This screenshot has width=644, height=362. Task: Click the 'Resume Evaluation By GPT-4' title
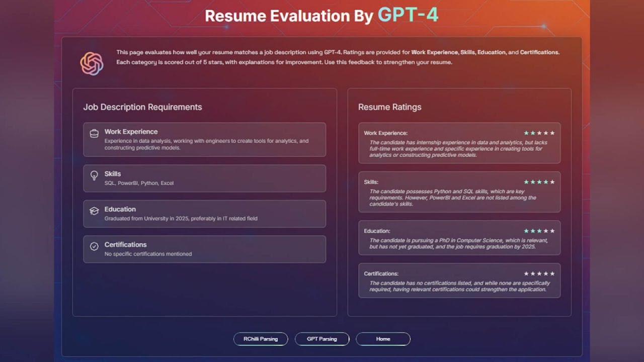tap(321, 16)
